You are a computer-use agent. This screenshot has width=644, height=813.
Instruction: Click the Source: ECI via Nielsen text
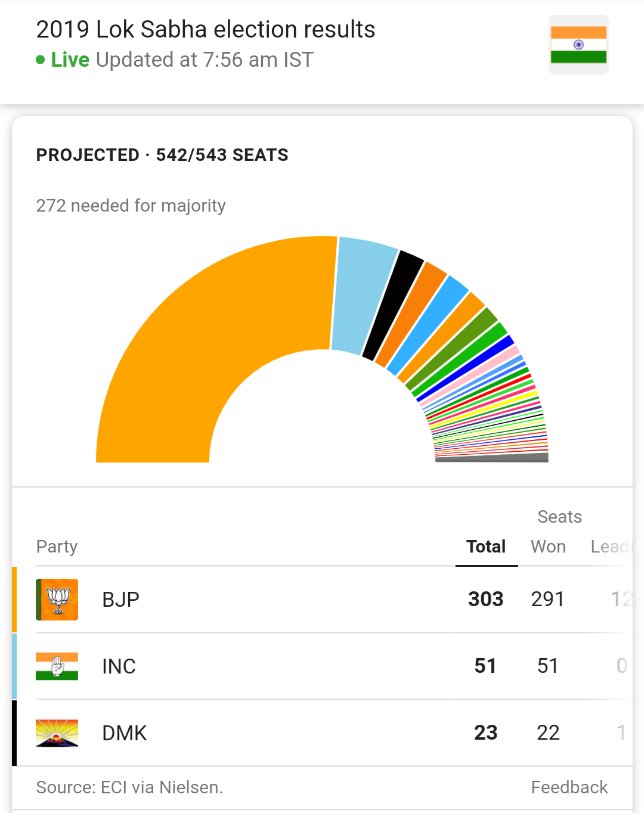(x=129, y=787)
